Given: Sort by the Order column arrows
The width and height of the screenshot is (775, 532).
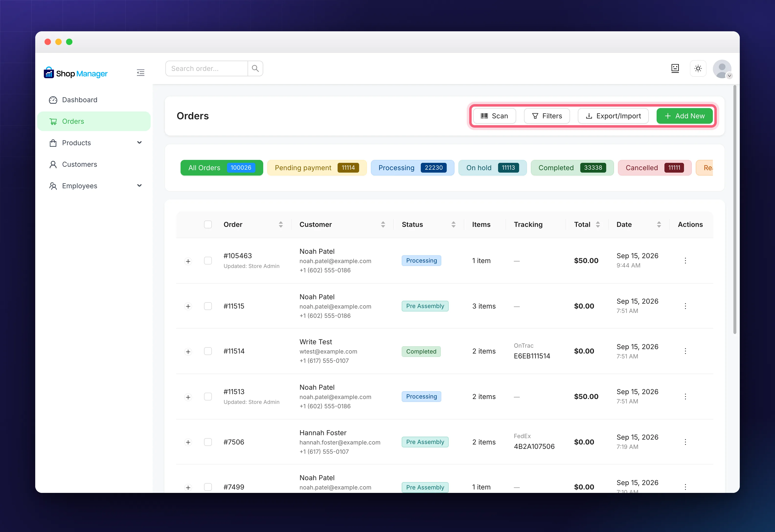Looking at the screenshot, I should (x=281, y=225).
